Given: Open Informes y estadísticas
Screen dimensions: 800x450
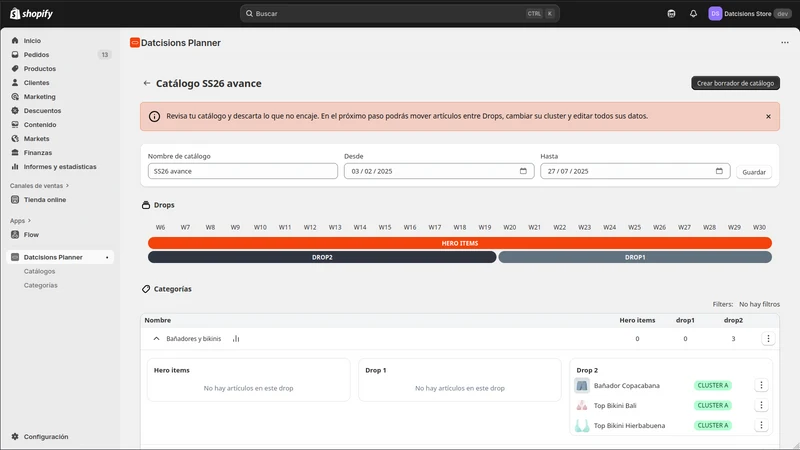Looking at the screenshot, I should 60,167.
